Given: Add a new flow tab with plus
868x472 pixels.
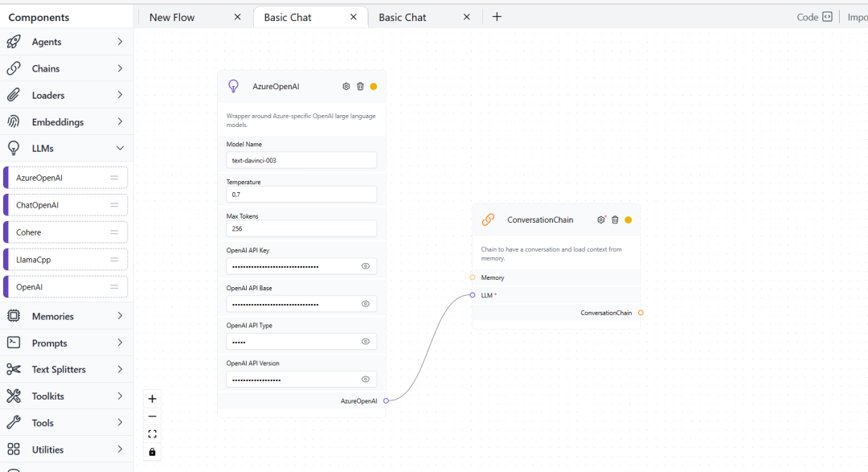Looking at the screenshot, I should (x=497, y=17).
